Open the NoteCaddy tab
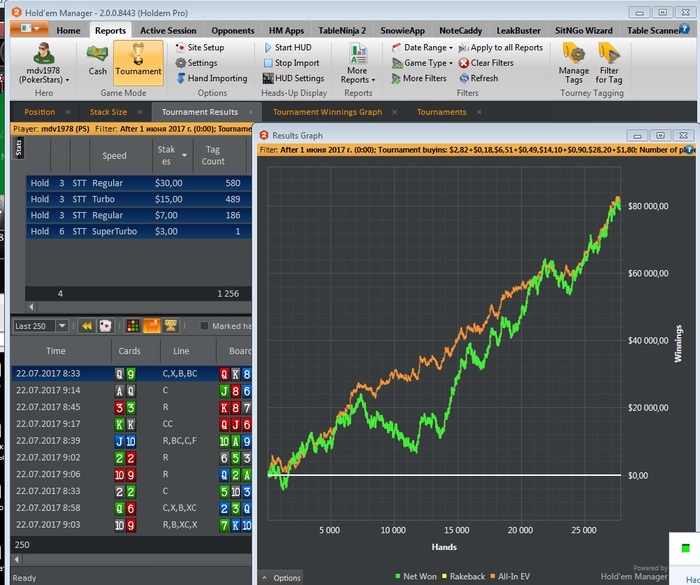Viewport: 700px width, 585px height. tap(460, 30)
